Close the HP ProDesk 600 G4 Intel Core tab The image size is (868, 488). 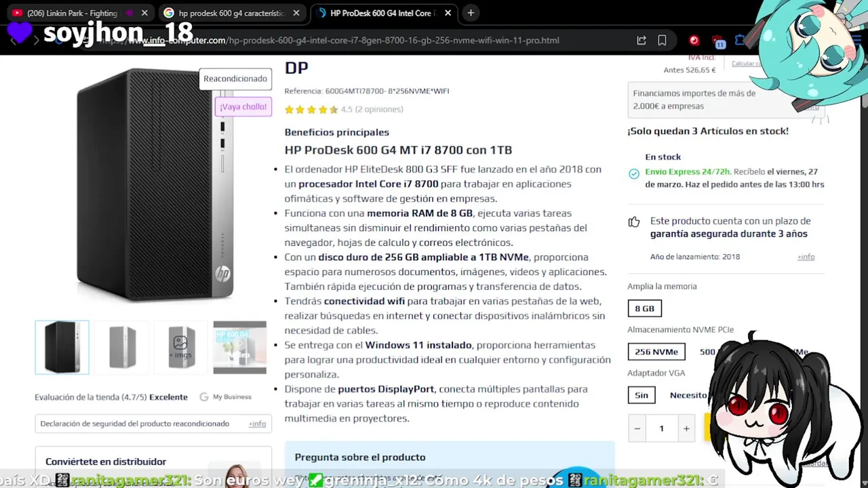click(448, 13)
